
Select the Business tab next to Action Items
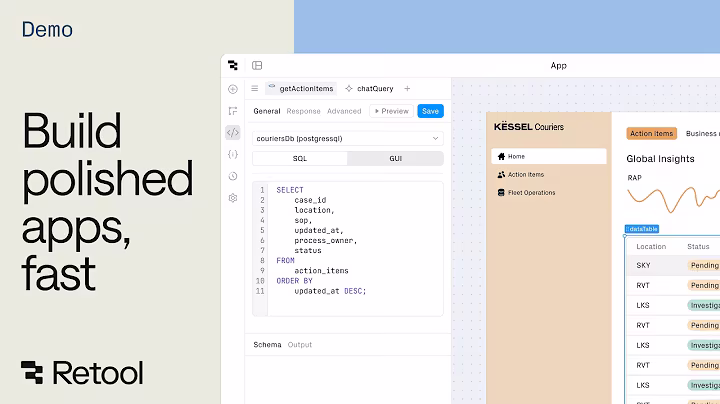click(703, 134)
